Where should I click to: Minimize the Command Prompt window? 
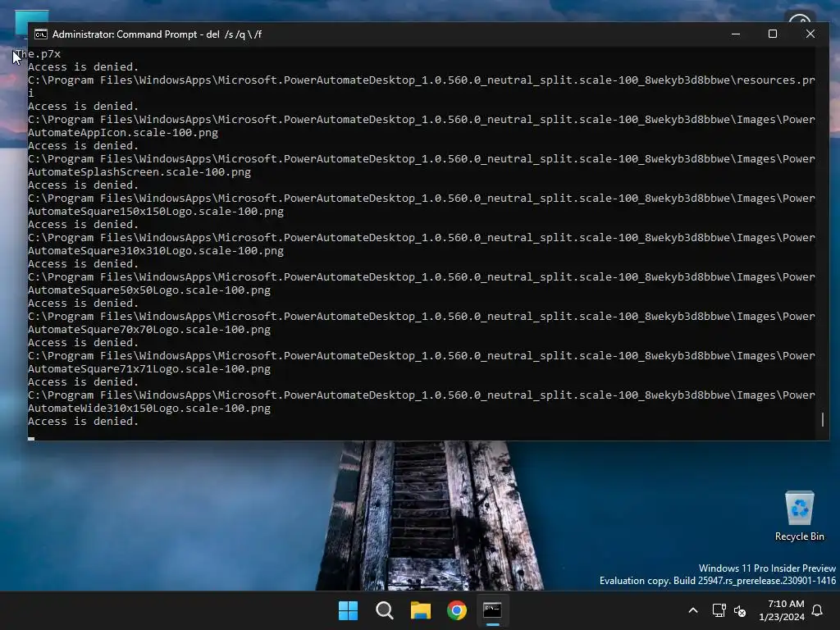(736, 34)
